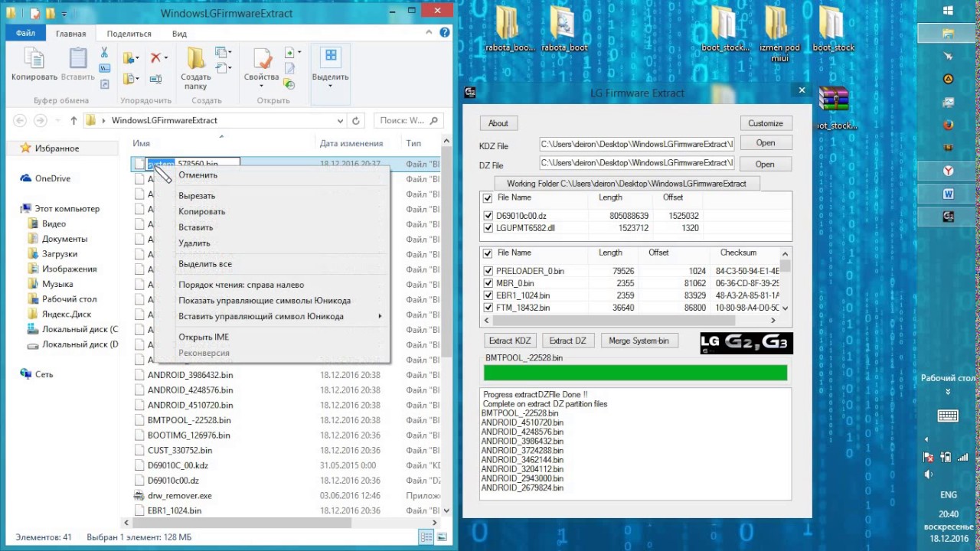980x551 pixels.
Task: Expand the Delete icon dropdown arrow
Action: click(x=166, y=58)
